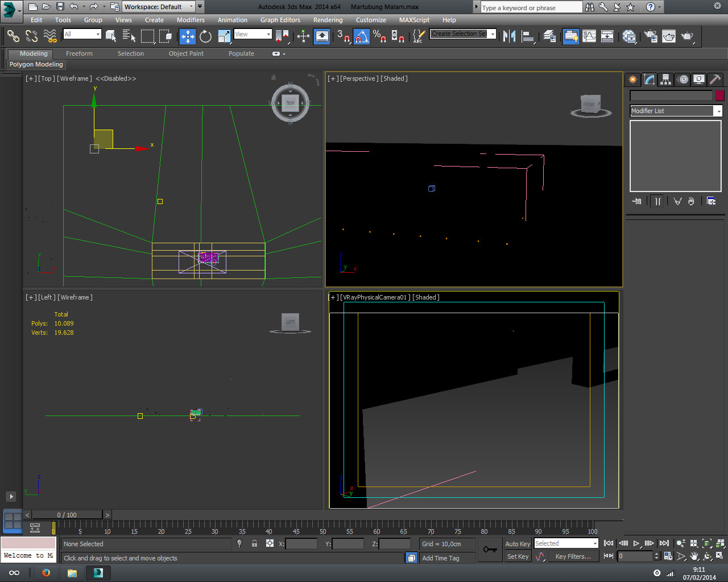Click the Use Pivot Point Center icon
728x582 pixels.
coord(282,36)
